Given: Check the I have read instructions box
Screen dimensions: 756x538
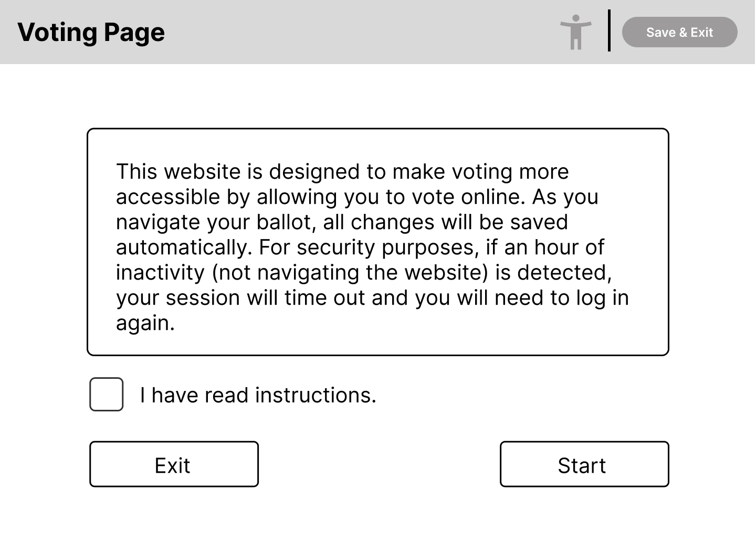Looking at the screenshot, I should pyautogui.click(x=107, y=394).
